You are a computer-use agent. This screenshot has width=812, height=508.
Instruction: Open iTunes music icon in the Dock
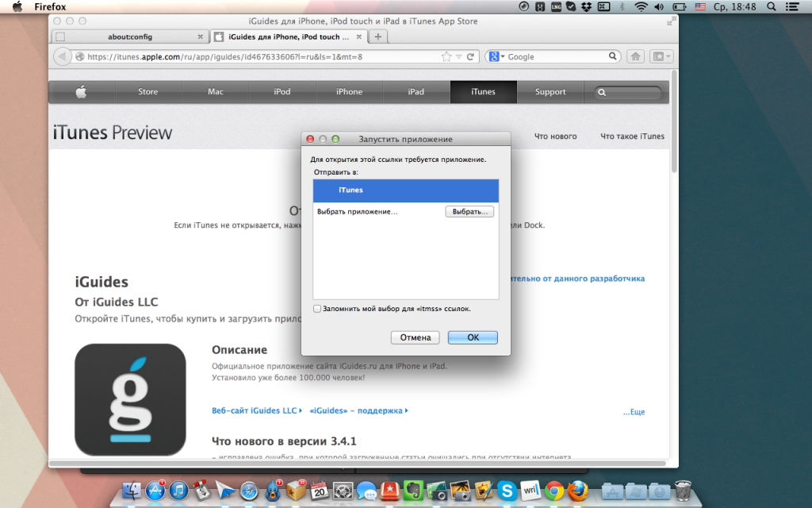tap(178, 490)
